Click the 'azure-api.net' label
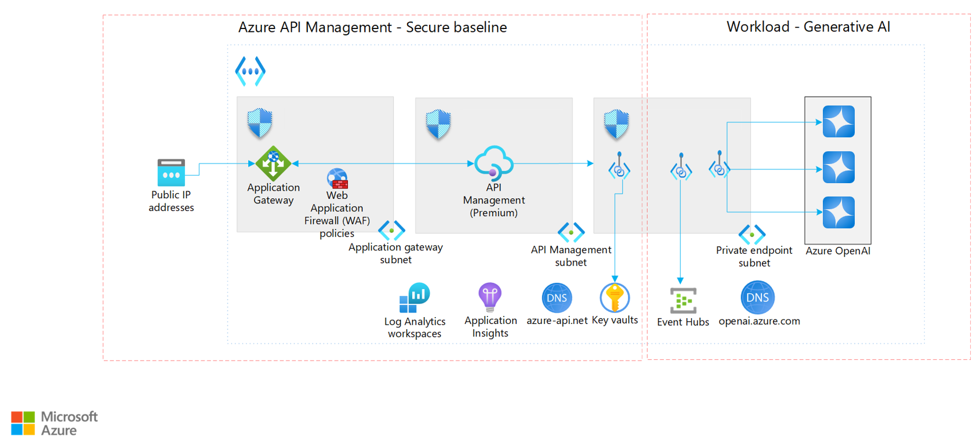980x444 pixels. pos(557,321)
